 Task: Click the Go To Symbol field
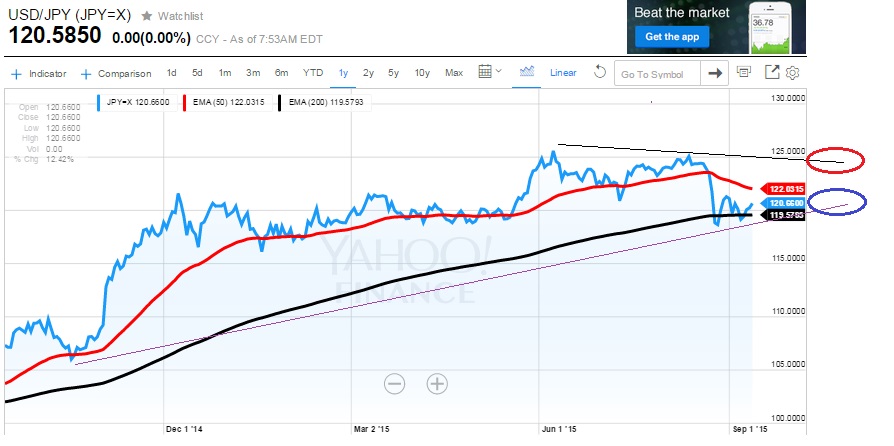(x=656, y=73)
